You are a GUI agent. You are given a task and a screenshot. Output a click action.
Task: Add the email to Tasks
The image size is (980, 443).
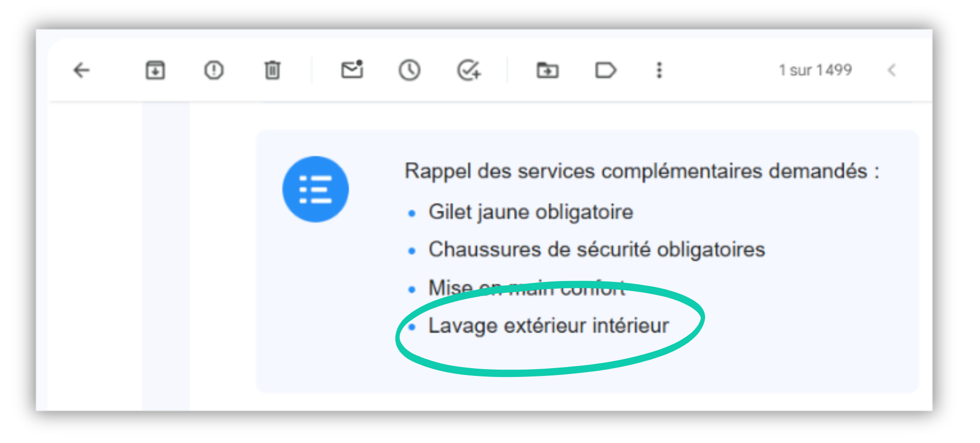pos(469,70)
